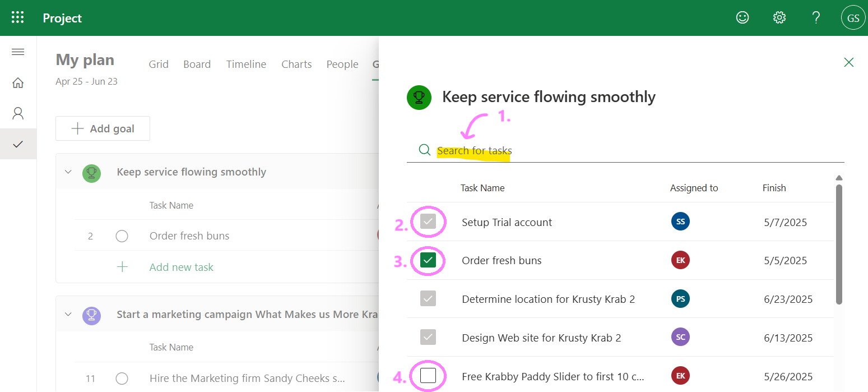This screenshot has height=392, width=868.
Task: Click the 5/5/2025 finish date
Action: 785,260
